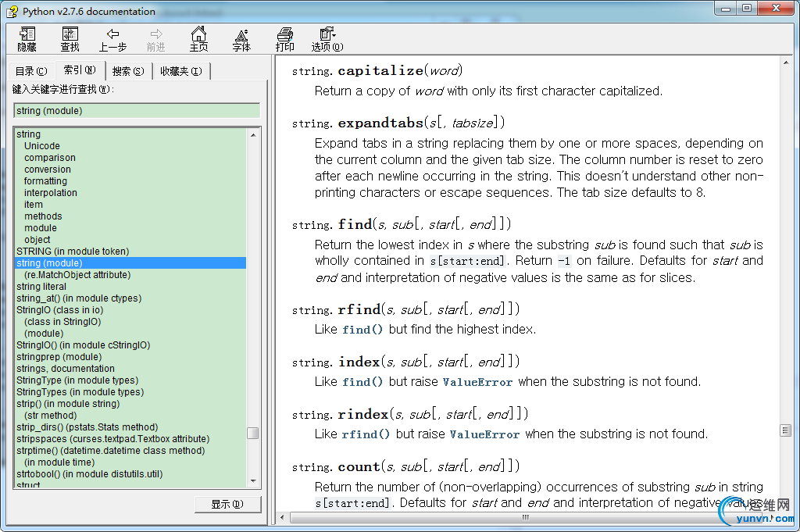Select the 'Unicode' index entry
This screenshot has width=800, height=532.
click(x=42, y=146)
